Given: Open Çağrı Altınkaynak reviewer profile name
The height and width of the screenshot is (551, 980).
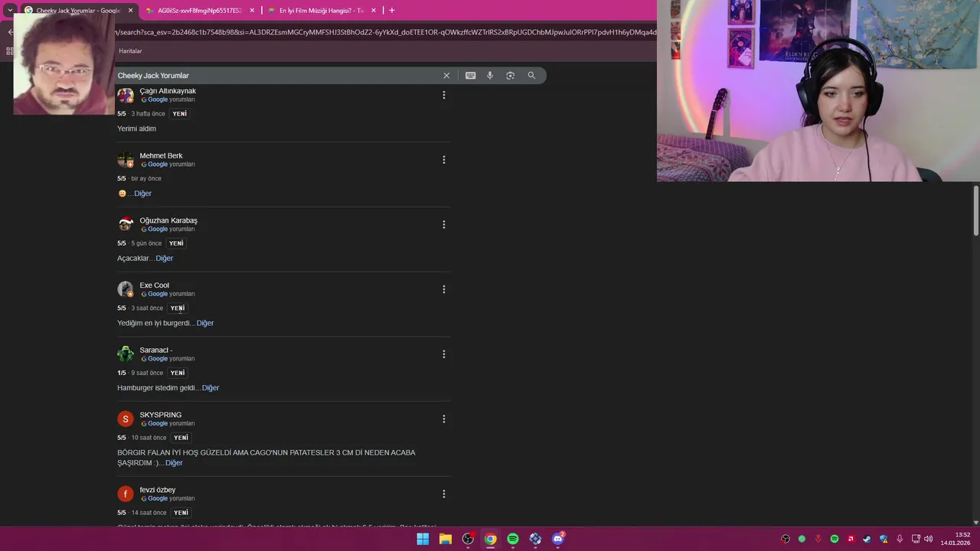Looking at the screenshot, I should [x=168, y=91].
